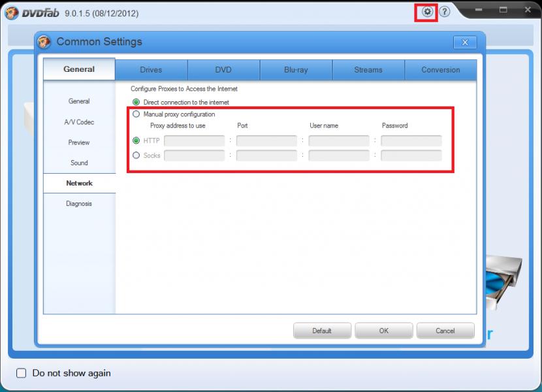
Task: Click the Default button
Action: tap(322, 331)
